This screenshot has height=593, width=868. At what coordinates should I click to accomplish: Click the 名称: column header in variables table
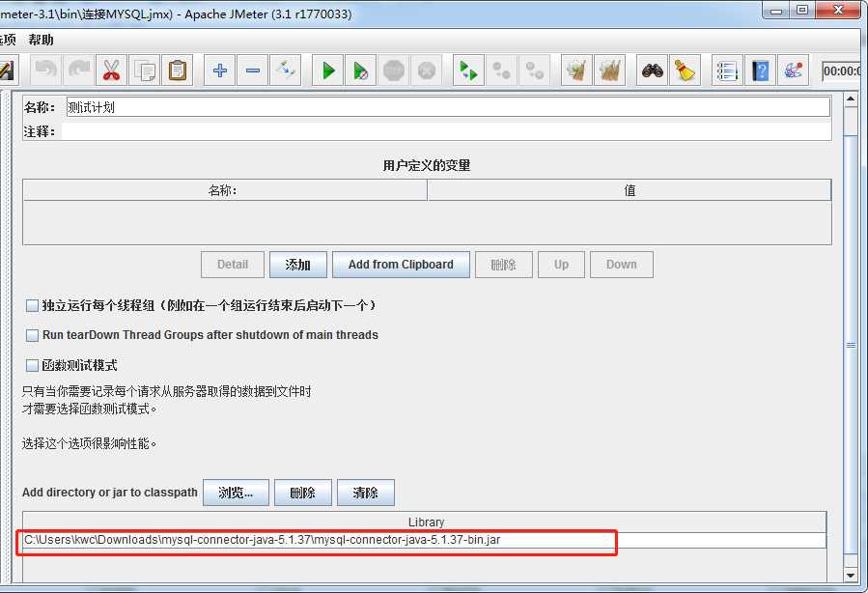225,190
